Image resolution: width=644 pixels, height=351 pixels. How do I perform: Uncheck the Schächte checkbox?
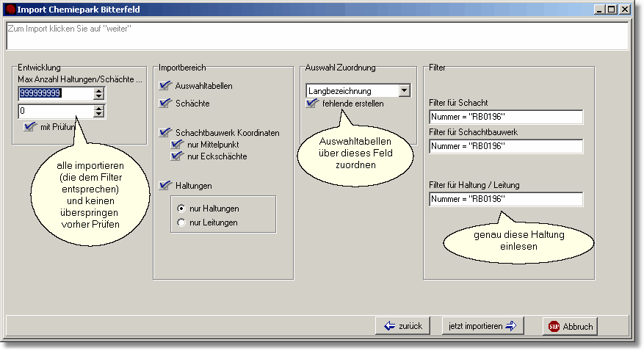tap(165, 104)
